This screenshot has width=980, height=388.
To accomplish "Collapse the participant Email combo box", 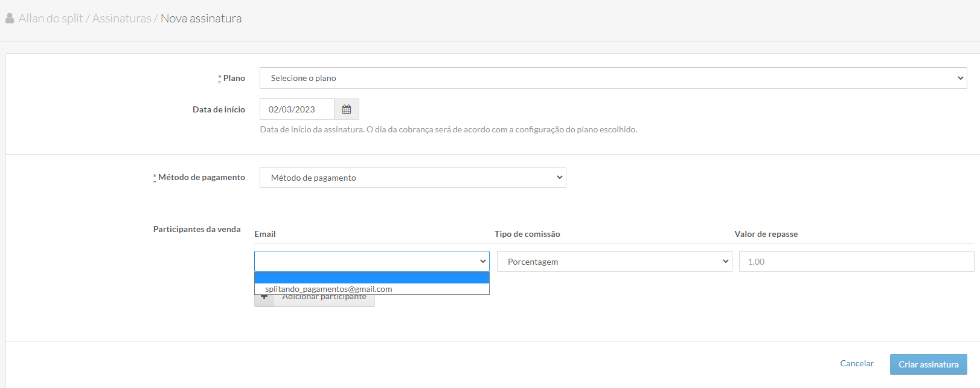I will [371, 261].
